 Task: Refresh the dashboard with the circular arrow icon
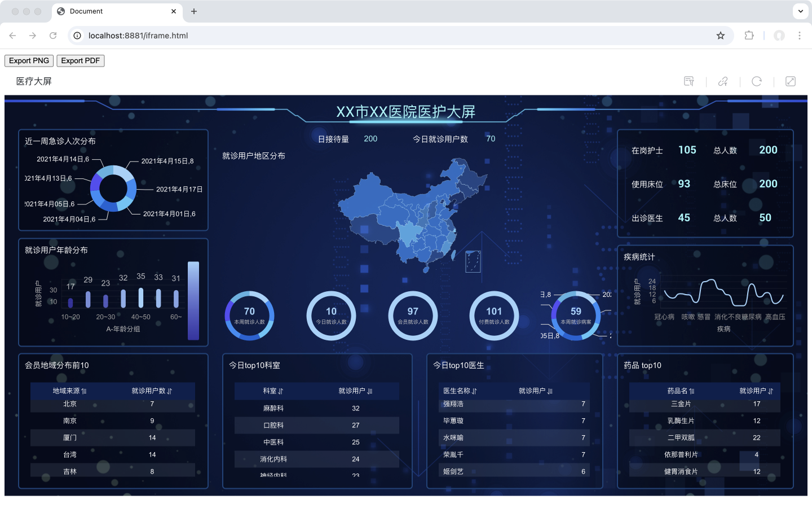tap(757, 81)
